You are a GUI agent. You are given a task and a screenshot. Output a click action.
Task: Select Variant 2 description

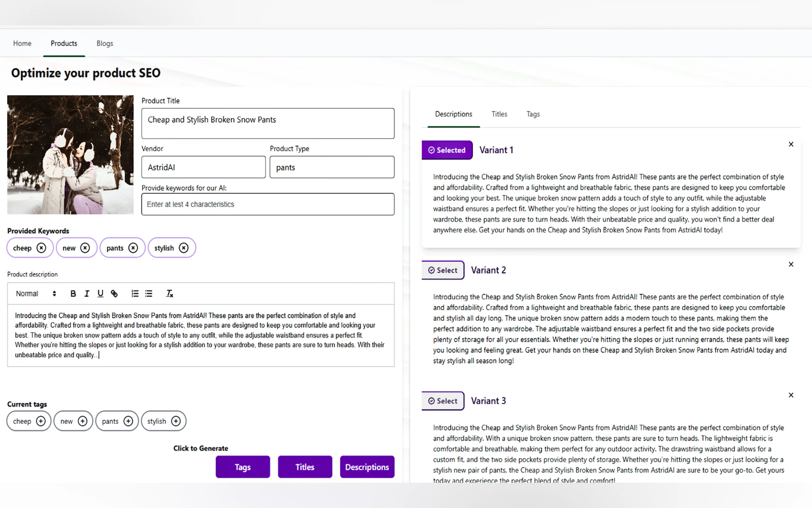pyautogui.click(x=443, y=270)
